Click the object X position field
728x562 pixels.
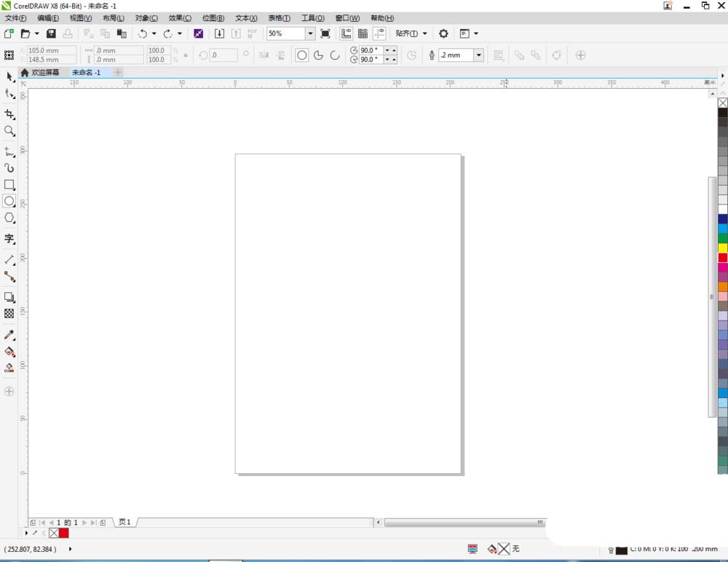tap(51, 51)
